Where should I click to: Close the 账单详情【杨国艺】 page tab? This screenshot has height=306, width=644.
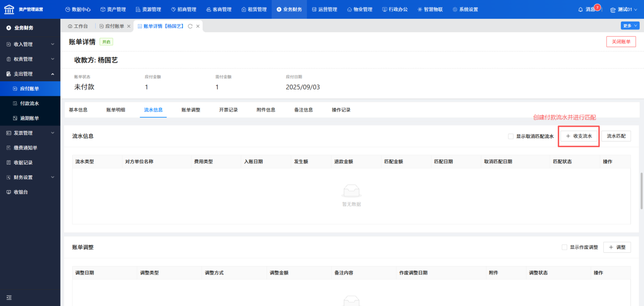click(198, 26)
